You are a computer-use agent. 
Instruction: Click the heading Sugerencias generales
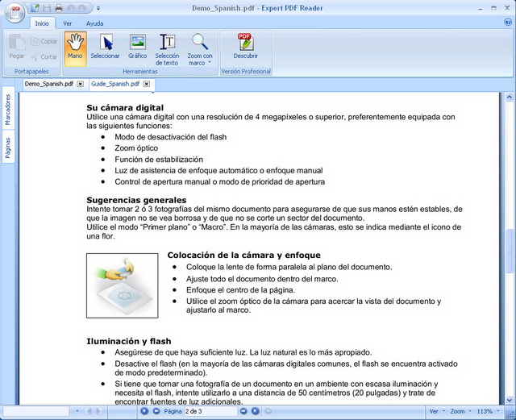pos(136,200)
